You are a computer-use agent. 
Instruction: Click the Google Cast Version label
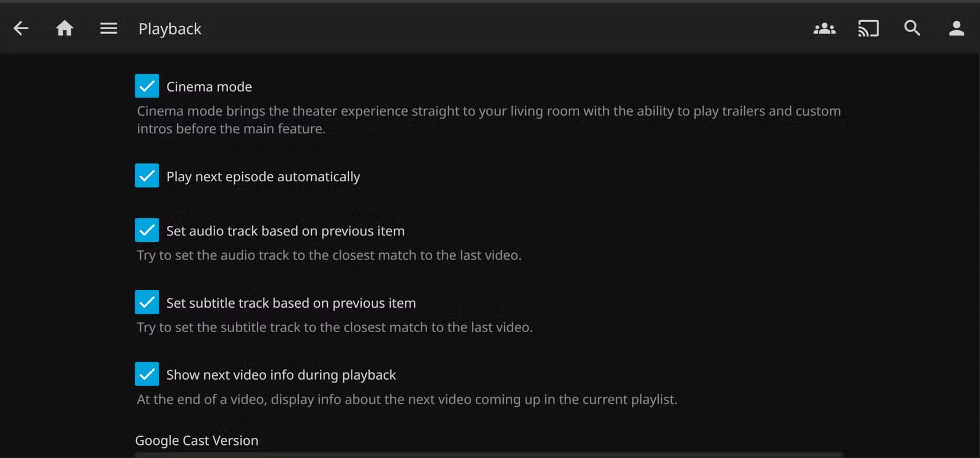point(197,440)
